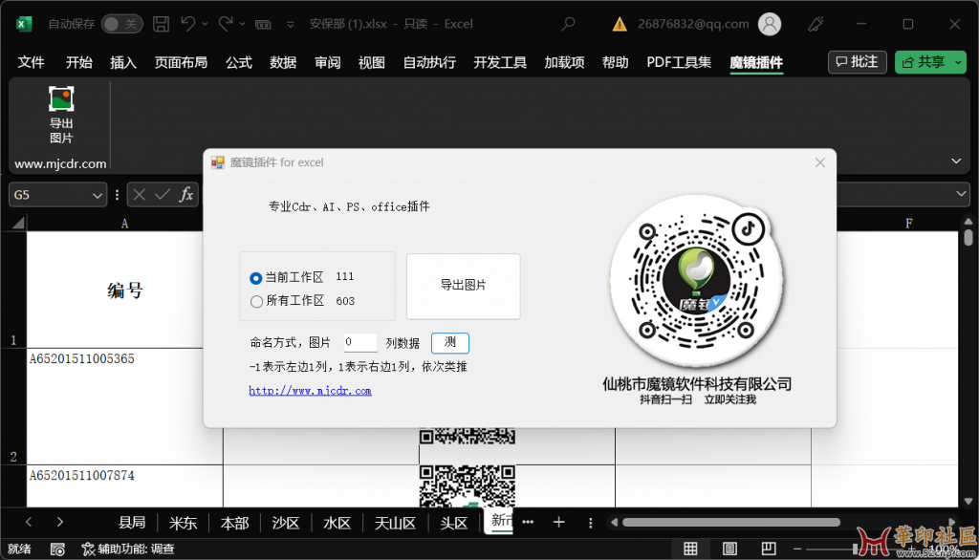979x560 pixels.
Task: Select cell A65201511005365
Action: pos(115,406)
